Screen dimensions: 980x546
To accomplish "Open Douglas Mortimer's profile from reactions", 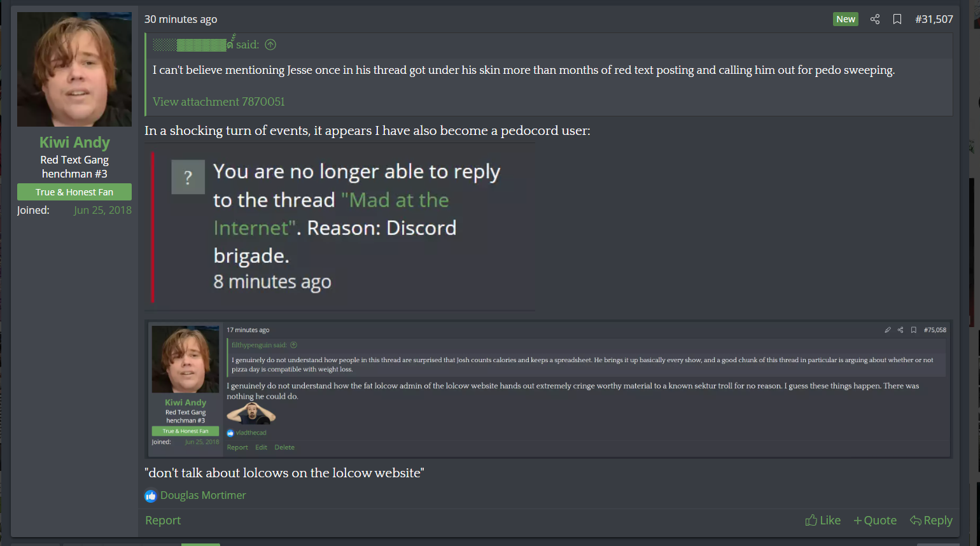I will pos(203,495).
